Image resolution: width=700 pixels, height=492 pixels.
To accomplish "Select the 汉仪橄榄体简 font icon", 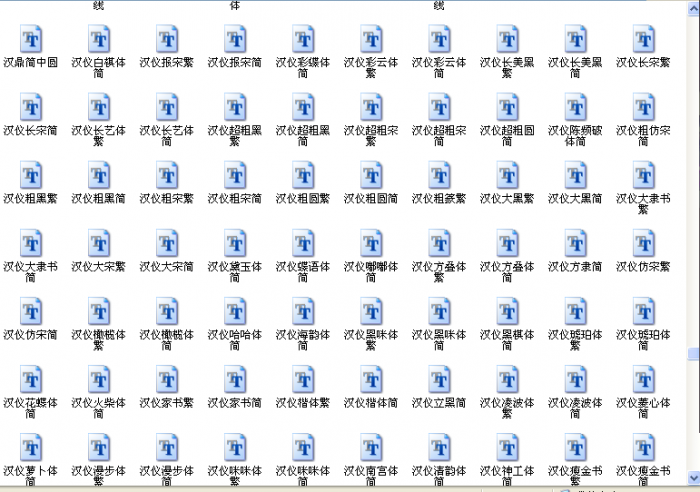I will click(x=167, y=312).
